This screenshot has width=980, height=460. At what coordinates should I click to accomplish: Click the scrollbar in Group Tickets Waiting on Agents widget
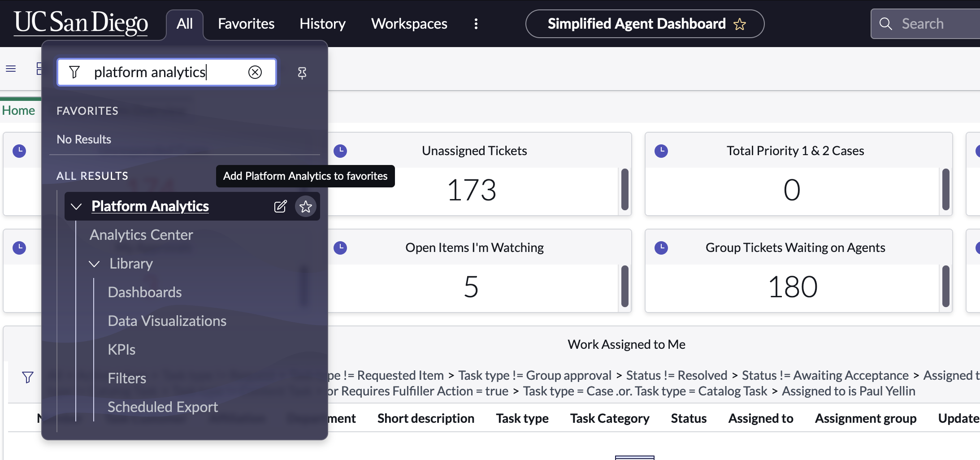(x=946, y=286)
